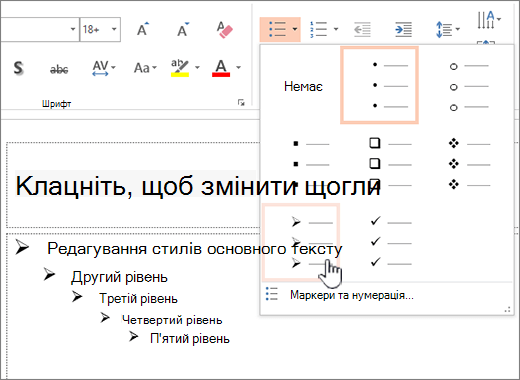
Task: Choose the filled round bullets style
Action: click(379, 85)
